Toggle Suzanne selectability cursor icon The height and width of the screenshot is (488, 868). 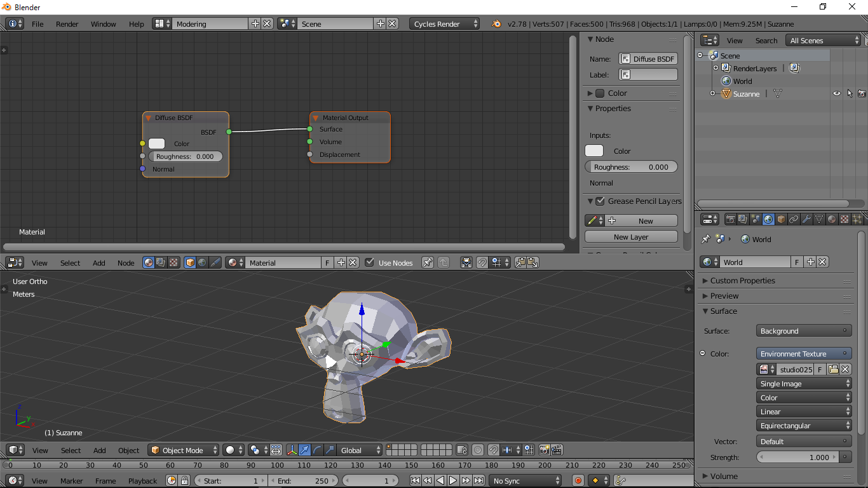pyautogui.click(x=850, y=93)
